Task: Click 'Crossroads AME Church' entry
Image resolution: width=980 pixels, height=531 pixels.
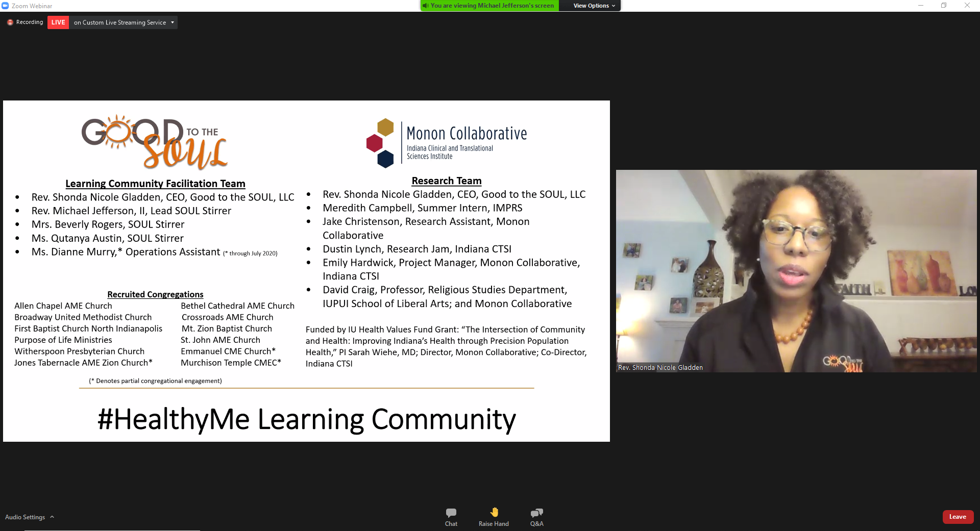Action: coord(228,317)
